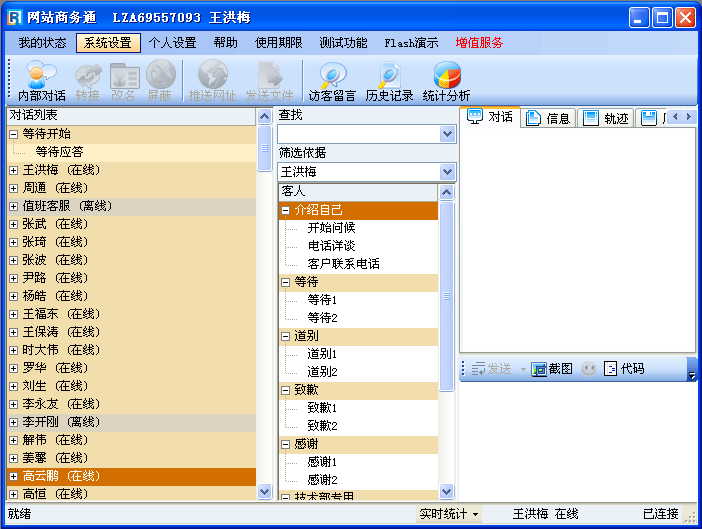
Task: Open the 查找 search dropdown
Action: pyautogui.click(x=447, y=134)
